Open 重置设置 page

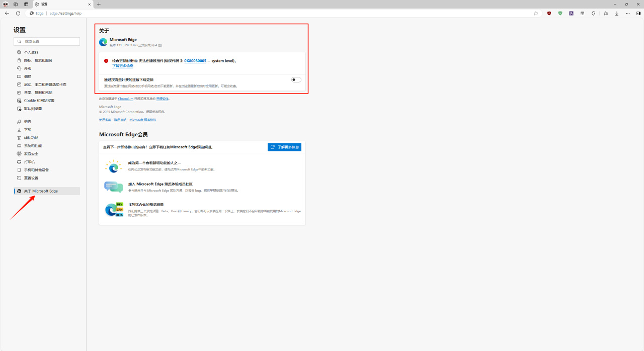[x=47, y=178]
